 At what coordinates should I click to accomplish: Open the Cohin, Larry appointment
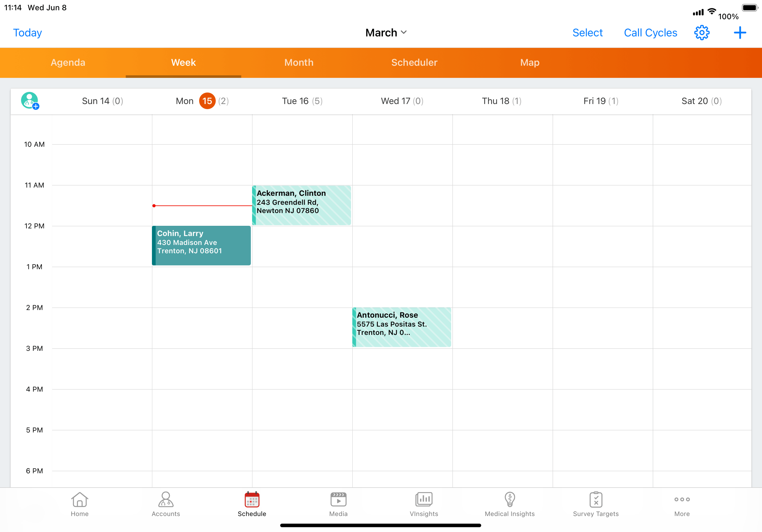point(201,246)
